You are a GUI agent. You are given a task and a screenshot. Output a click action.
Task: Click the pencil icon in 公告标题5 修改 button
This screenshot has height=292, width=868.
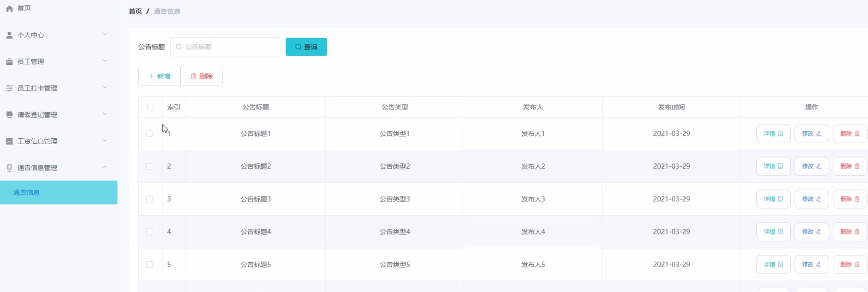point(819,265)
